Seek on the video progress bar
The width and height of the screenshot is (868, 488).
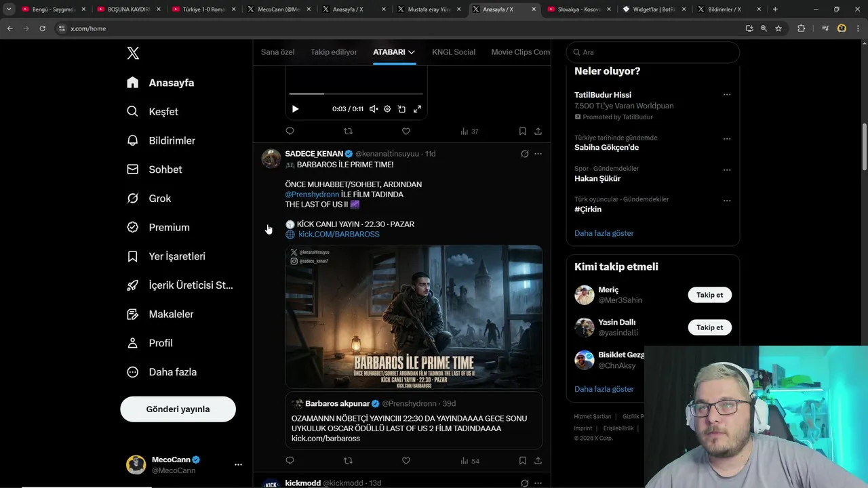tap(356, 94)
